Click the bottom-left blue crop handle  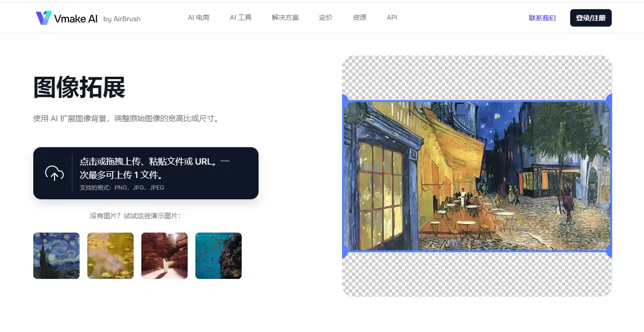(344, 251)
